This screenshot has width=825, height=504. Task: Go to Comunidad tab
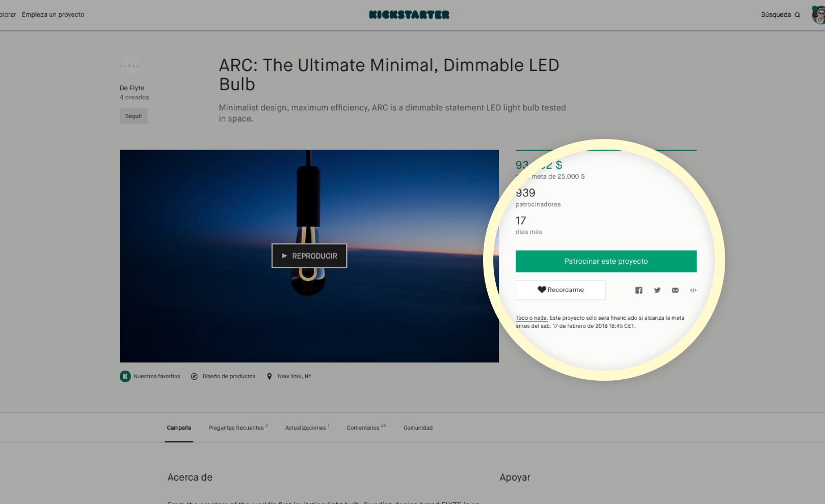click(418, 428)
